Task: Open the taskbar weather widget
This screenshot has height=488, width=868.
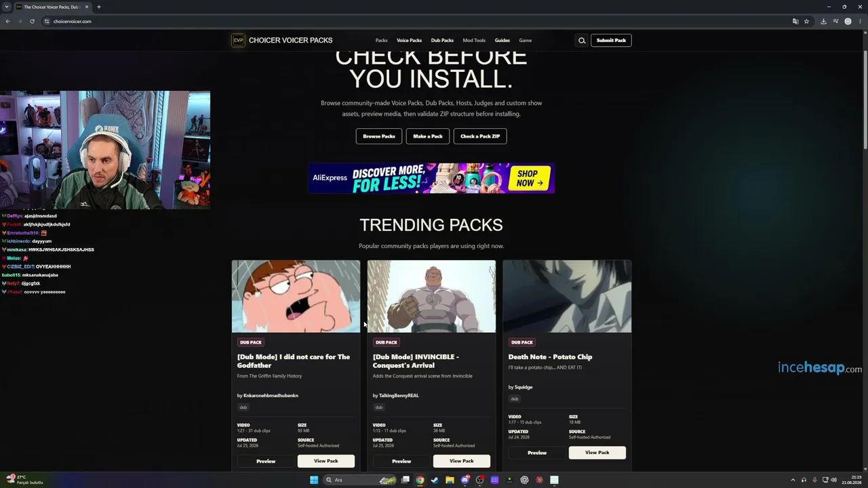Action: coord(25,480)
